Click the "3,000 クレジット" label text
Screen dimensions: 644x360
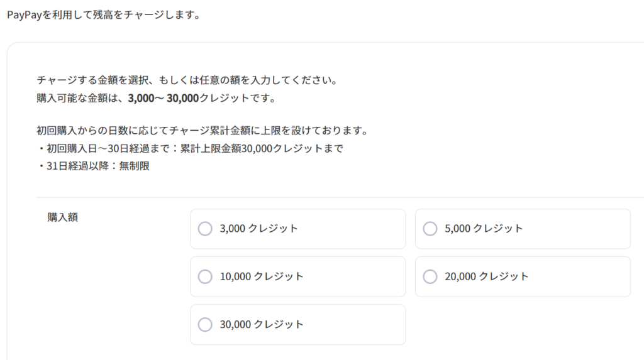[258, 229]
